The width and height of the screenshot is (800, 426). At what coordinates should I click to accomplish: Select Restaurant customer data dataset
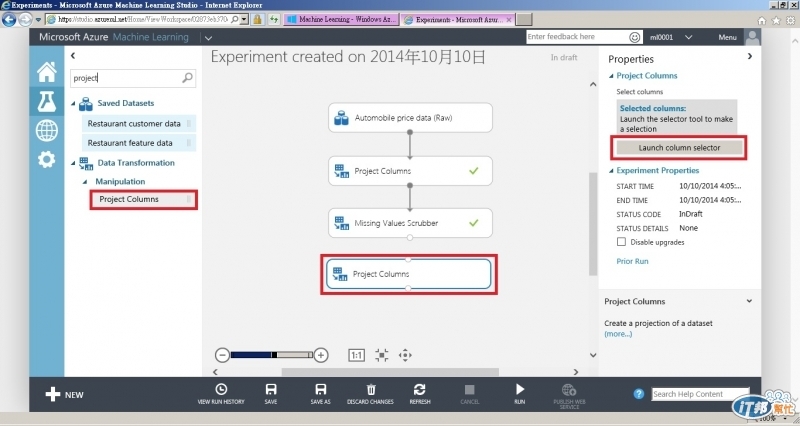pos(139,123)
